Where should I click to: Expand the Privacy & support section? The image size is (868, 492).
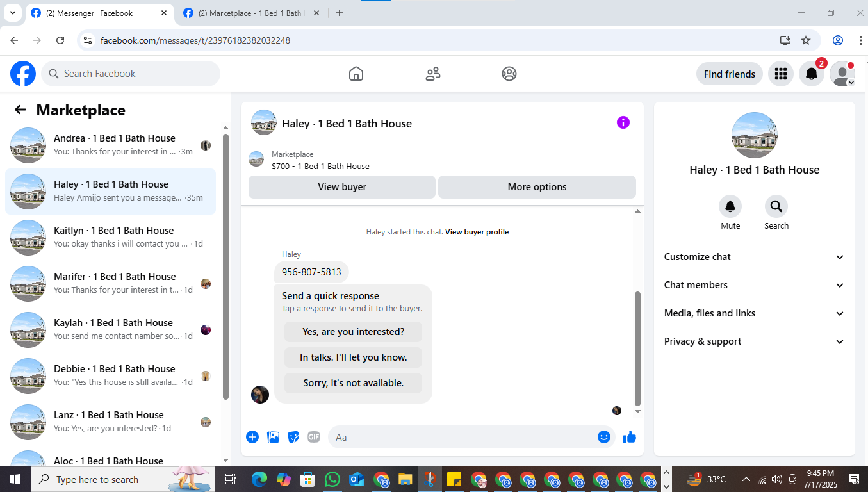(x=755, y=341)
